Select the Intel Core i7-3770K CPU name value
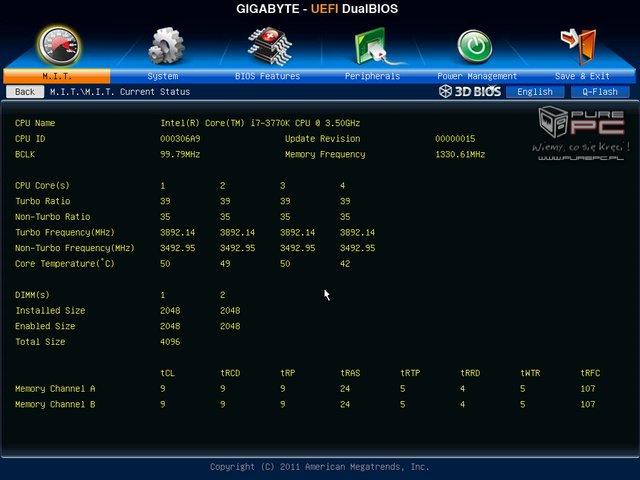640x480 pixels. point(260,123)
